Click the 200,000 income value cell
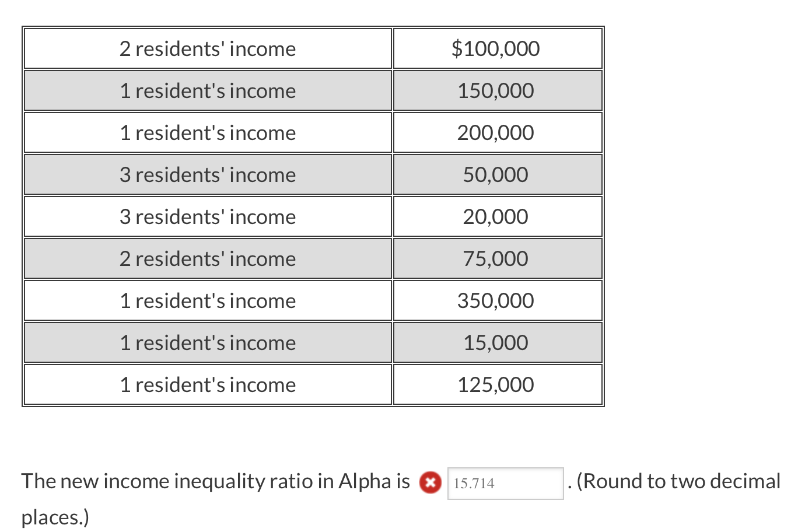The image size is (791, 532). 497,132
